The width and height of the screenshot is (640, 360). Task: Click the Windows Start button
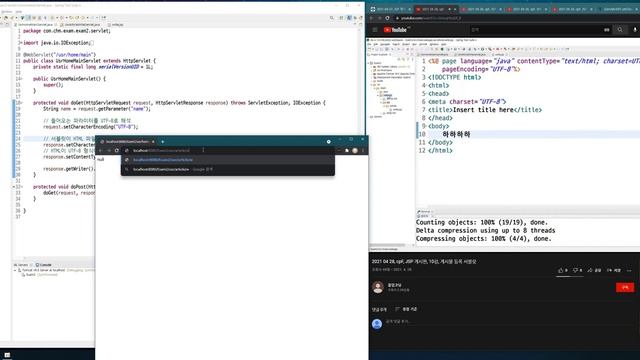7,355
